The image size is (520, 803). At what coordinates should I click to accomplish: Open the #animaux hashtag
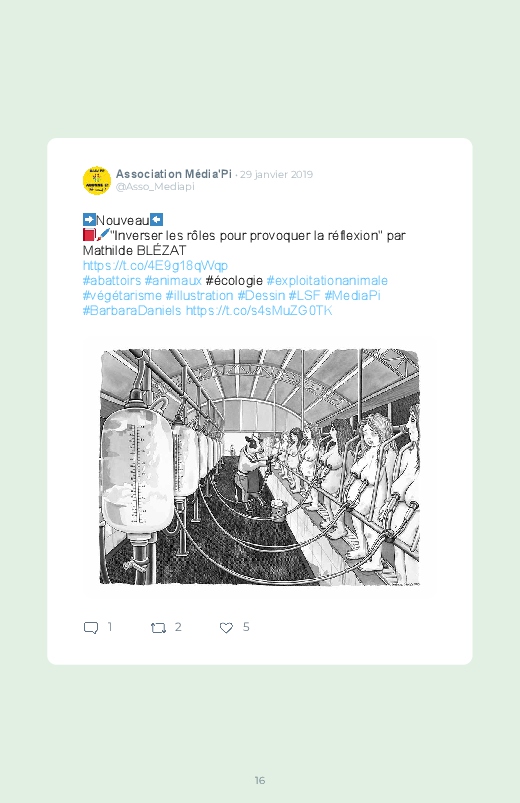pyautogui.click(x=173, y=281)
